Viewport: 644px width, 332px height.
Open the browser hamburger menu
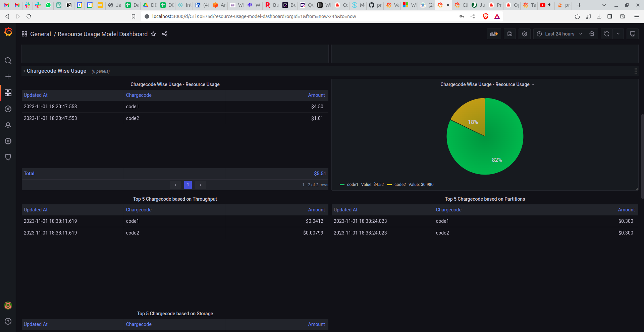click(x=636, y=16)
